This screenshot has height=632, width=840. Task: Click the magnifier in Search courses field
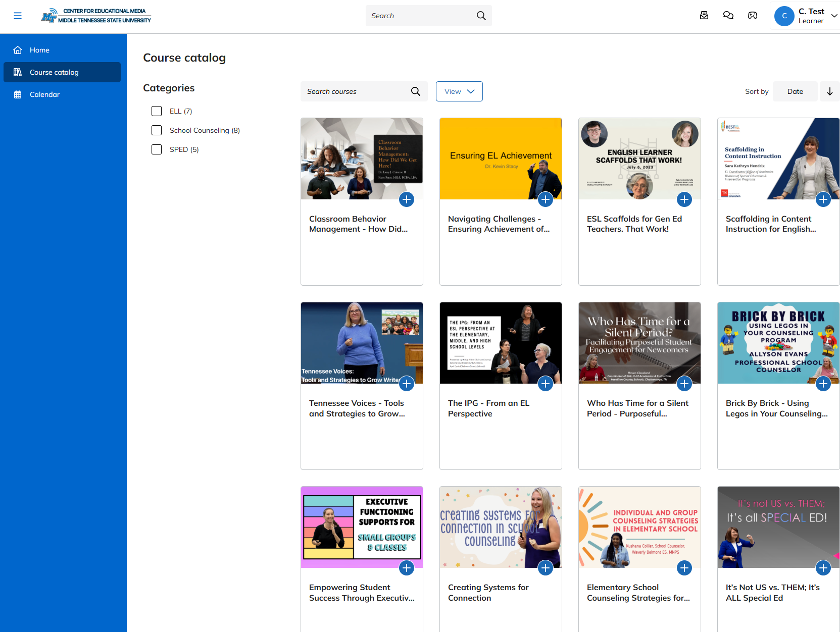[x=415, y=91]
